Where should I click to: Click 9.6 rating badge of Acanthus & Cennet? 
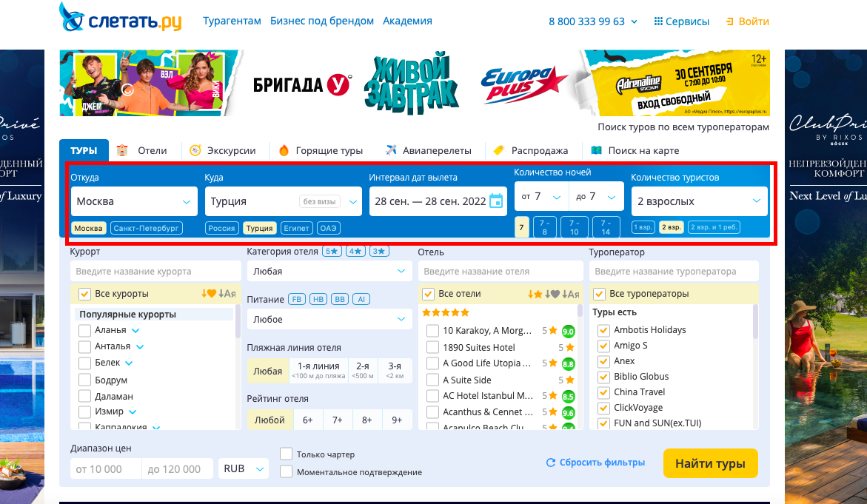pos(568,412)
